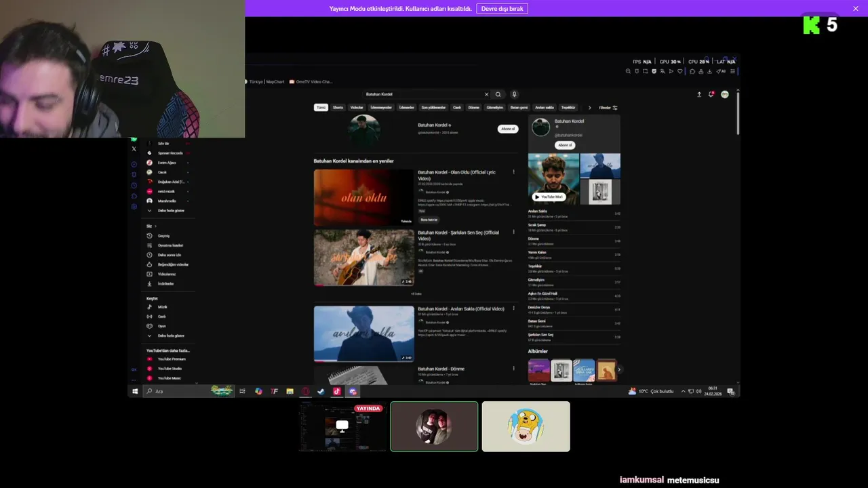Open the YouTube upload/create icon
This screenshot has height=488, width=868.
699,94
